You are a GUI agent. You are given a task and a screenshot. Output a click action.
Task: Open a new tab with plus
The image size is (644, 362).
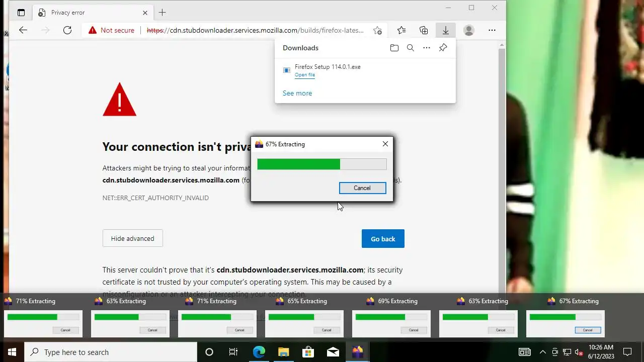pos(162,13)
